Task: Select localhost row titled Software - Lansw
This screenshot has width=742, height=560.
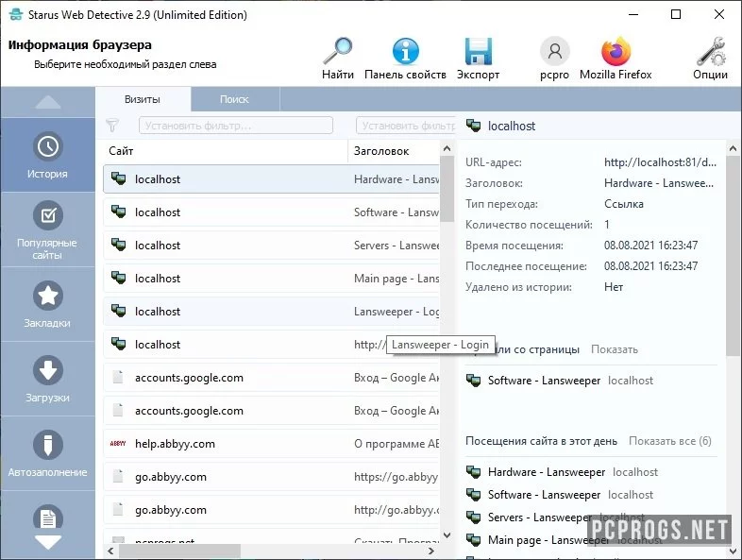Action: (272, 212)
